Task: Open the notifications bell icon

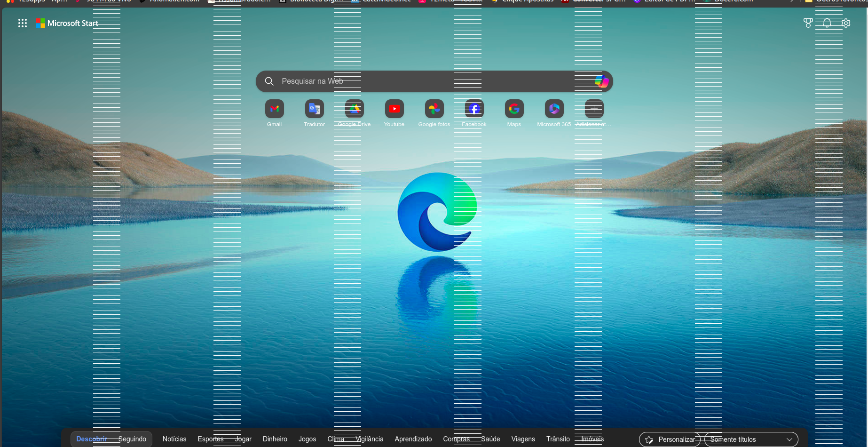Action: point(827,23)
